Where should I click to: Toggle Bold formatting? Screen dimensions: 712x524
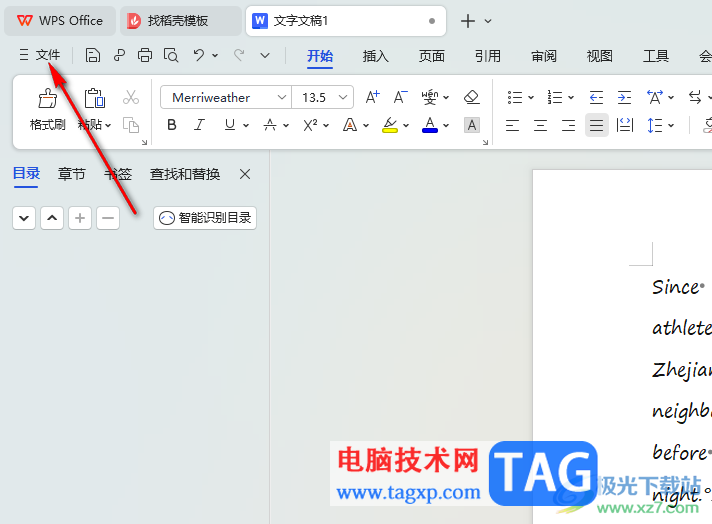tap(172, 125)
